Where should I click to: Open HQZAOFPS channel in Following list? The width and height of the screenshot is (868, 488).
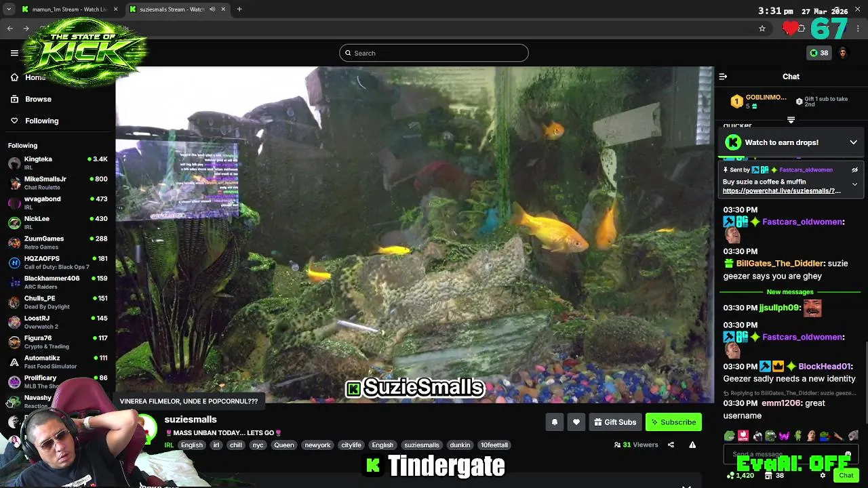pos(58,262)
